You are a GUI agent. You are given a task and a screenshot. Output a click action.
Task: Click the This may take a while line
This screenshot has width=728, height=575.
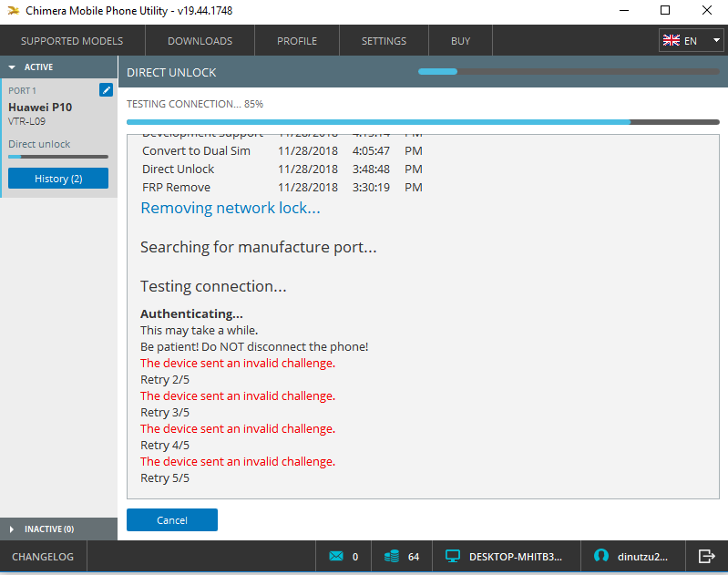200,330
